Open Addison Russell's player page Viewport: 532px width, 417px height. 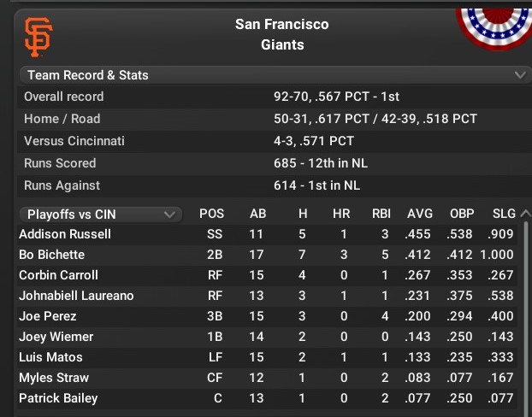click(65, 234)
